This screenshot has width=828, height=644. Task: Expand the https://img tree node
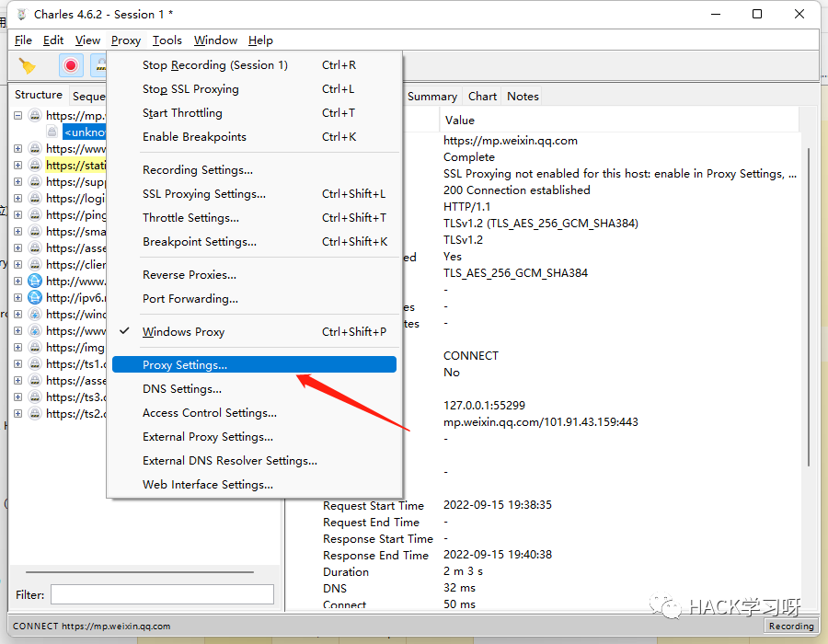[x=18, y=347]
